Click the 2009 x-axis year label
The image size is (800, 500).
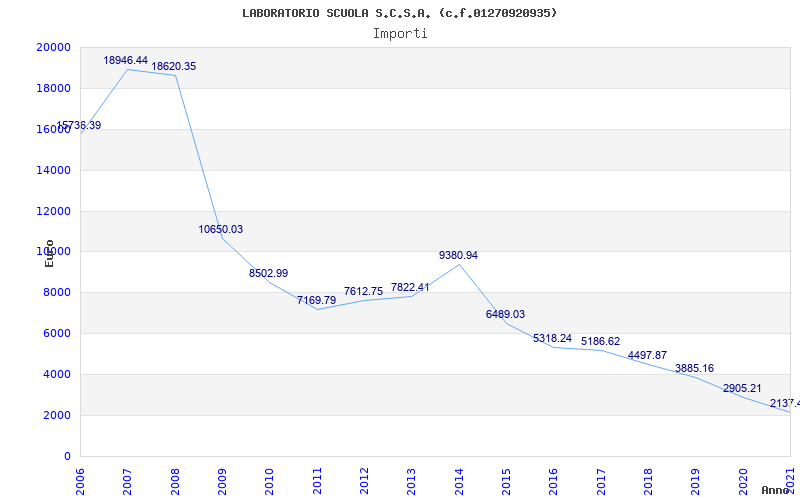point(222,481)
